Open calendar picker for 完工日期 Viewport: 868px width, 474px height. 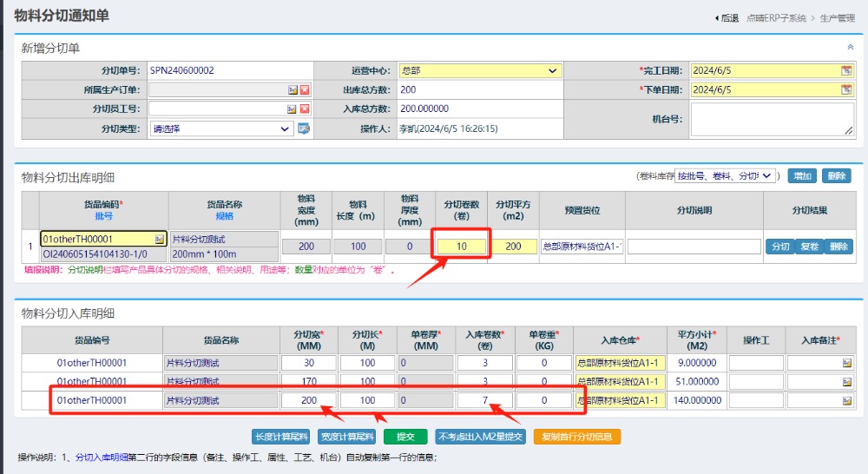click(x=846, y=71)
